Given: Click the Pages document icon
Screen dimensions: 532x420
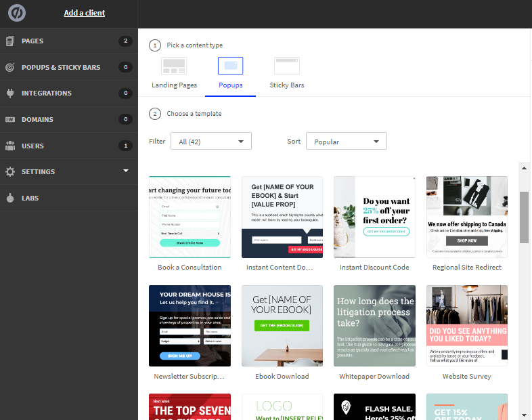Looking at the screenshot, I should tap(10, 41).
